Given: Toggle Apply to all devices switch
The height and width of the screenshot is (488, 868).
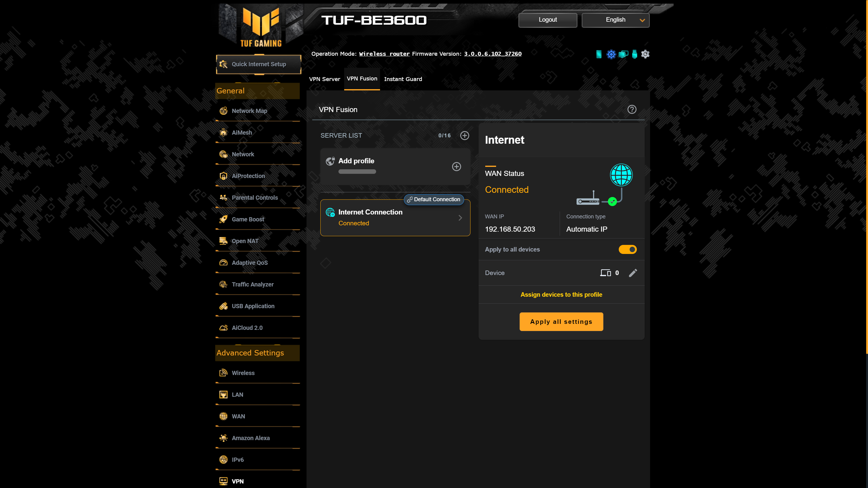Looking at the screenshot, I should click(x=627, y=249).
